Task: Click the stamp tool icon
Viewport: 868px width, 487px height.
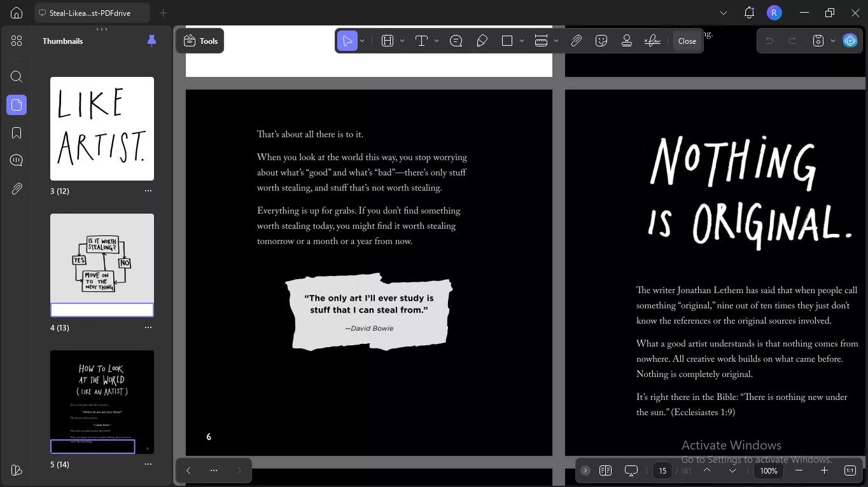Action: [627, 41]
